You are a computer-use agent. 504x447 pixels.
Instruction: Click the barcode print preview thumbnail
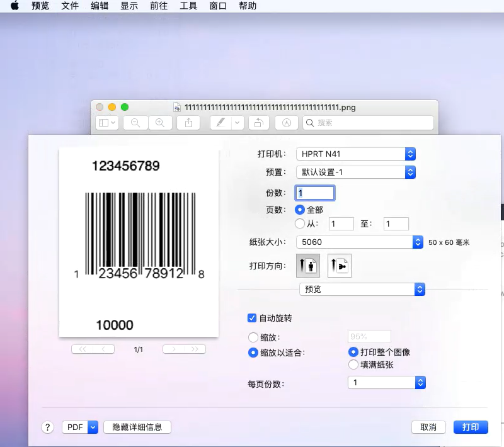point(139,242)
